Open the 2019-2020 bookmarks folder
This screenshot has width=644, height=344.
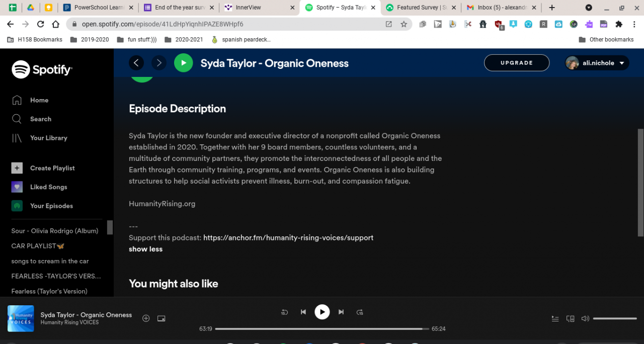click(x=90, y=40)
